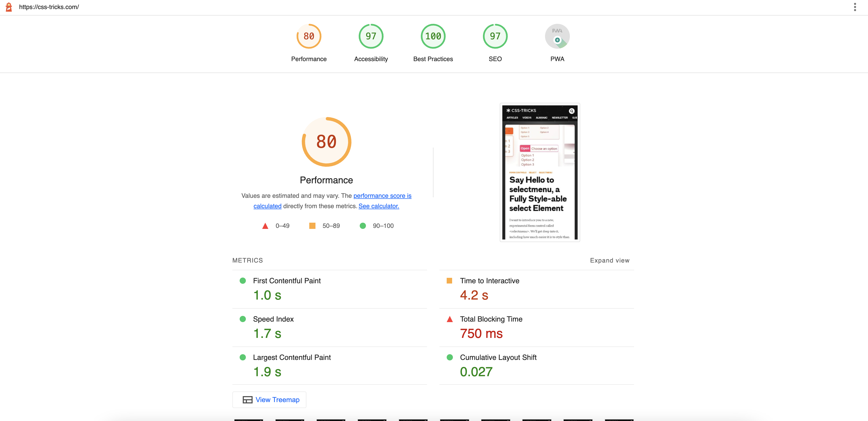Click the Expand view link in Metrics

pyautogui.click(x=609, y=260)
